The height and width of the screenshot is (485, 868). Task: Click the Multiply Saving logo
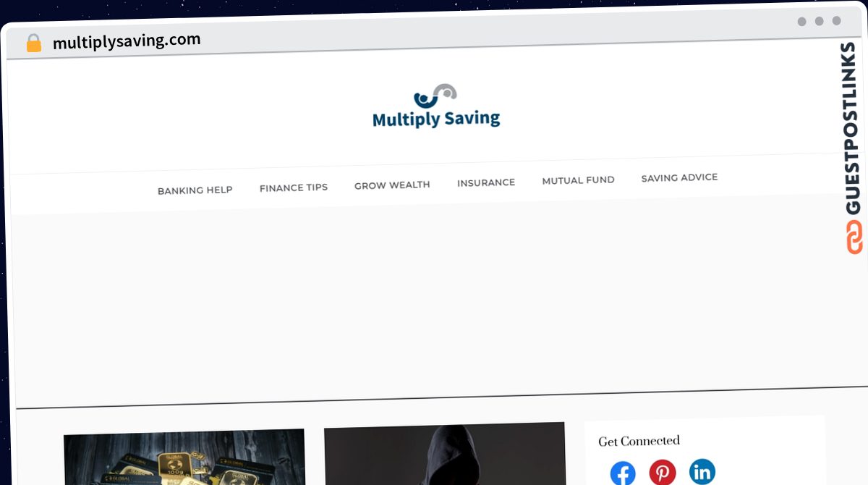[436, 106]
